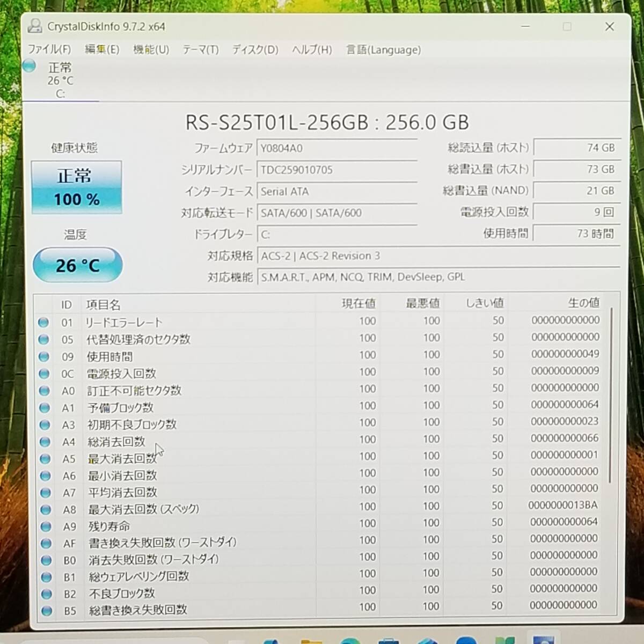The height and width of the screenshot is (644, 644).
Task: Click the total host writes value 73 GB
Action: [577, 169]
